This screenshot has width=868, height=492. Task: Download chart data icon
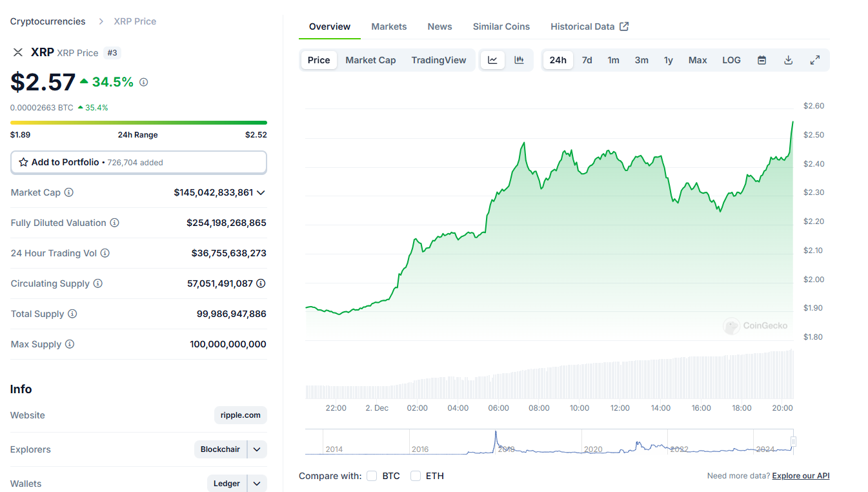(x=788, y=60)
